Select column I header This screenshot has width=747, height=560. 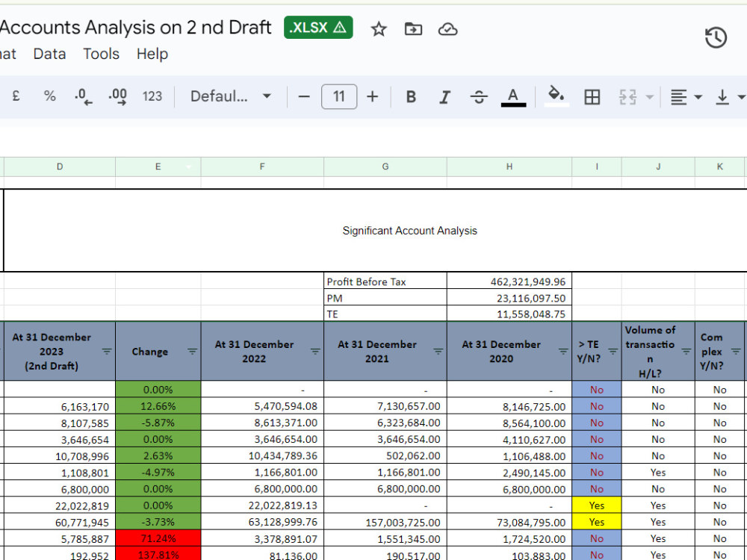[x=596, y=167]
